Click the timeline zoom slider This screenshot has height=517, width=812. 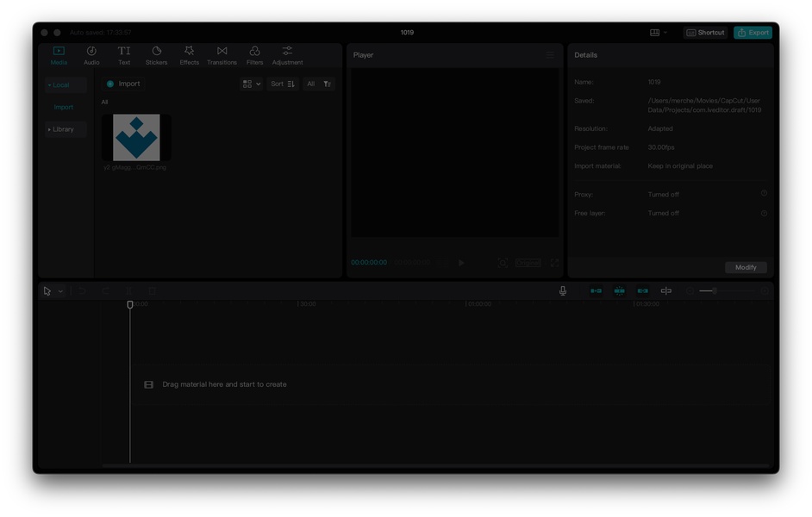coord(714,291)
